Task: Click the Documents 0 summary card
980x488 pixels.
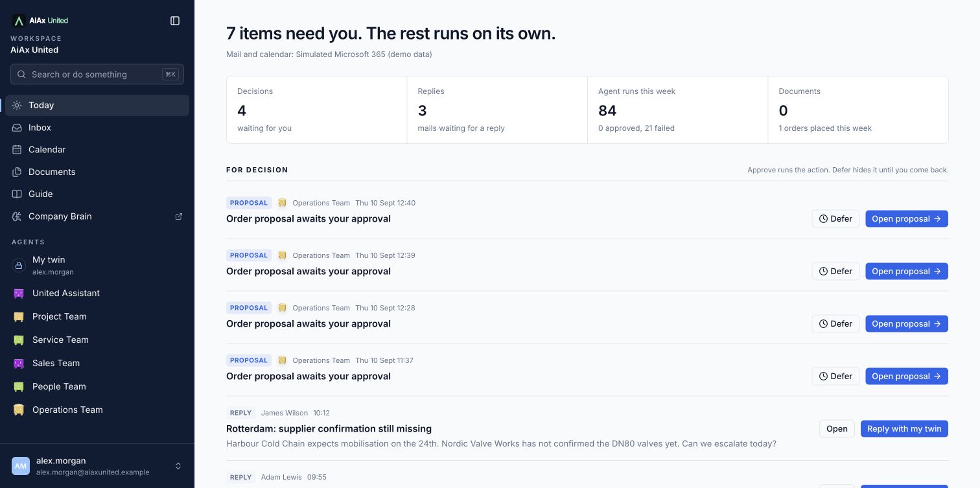Action: (858, 110)
